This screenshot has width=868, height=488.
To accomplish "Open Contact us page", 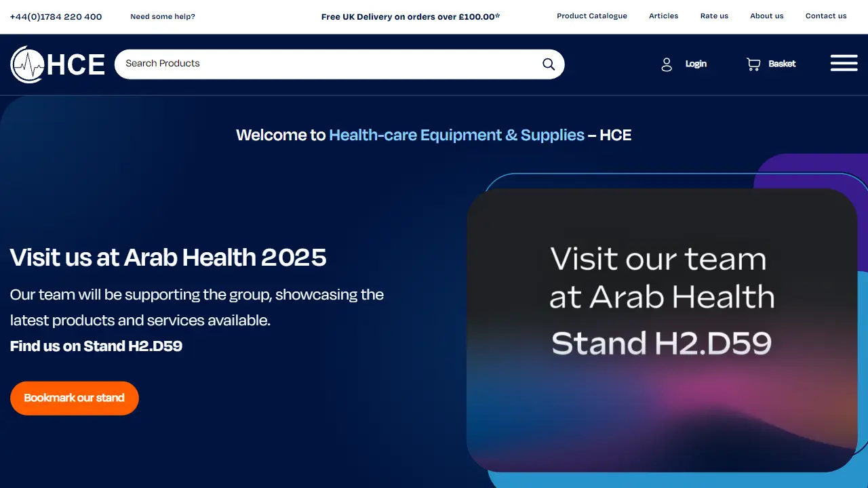I will tap(826, 16).
